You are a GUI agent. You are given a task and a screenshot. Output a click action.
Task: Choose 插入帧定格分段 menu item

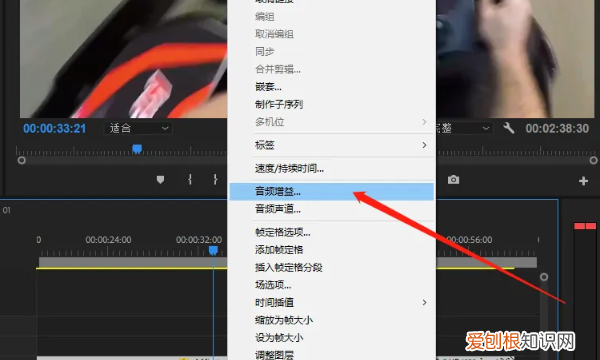[x=331, y=267]
